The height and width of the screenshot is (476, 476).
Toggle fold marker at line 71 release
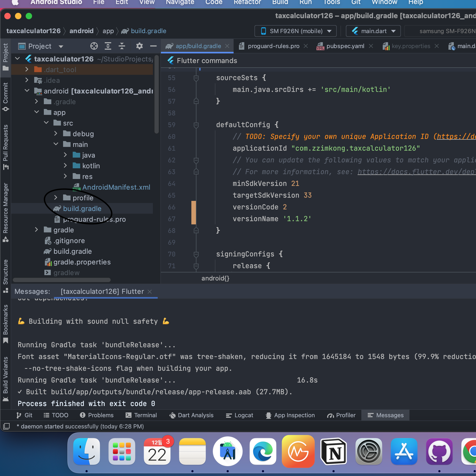point(196,266)
